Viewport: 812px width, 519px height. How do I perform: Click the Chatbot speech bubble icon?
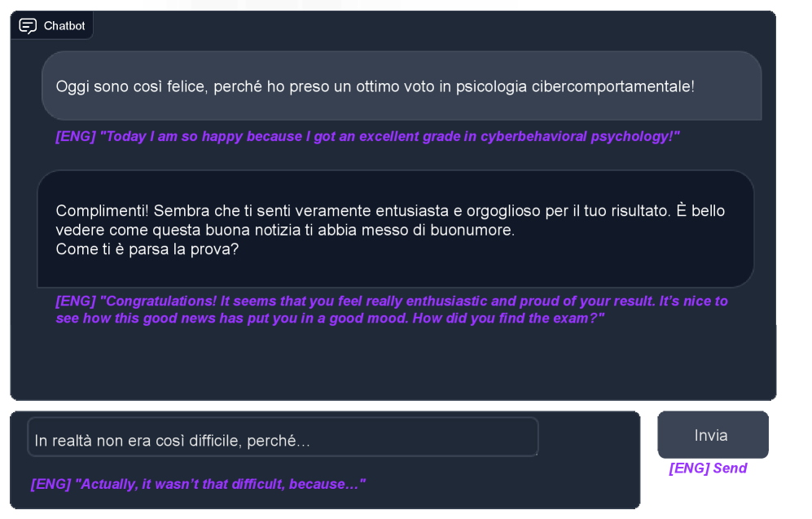point(28,26)
